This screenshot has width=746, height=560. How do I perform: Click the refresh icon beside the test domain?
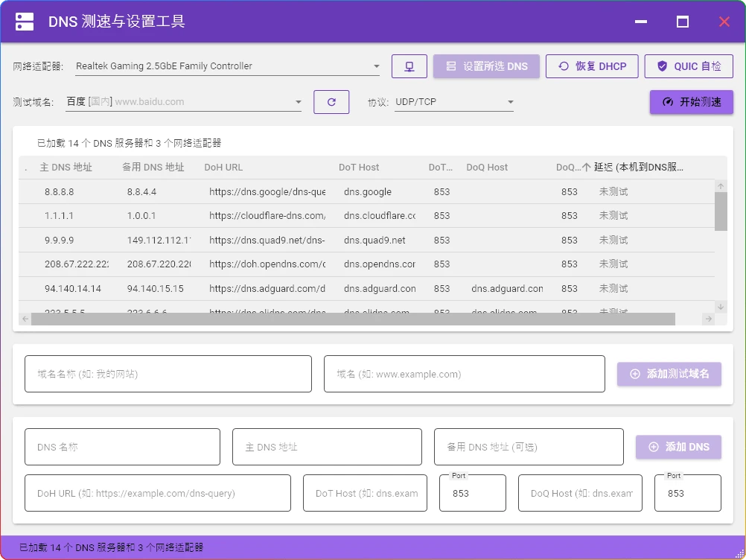tap(331, 102)
